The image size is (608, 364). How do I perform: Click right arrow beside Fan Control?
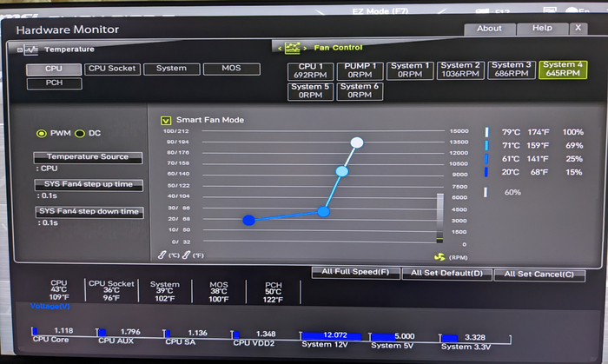(x=305, y=49)
